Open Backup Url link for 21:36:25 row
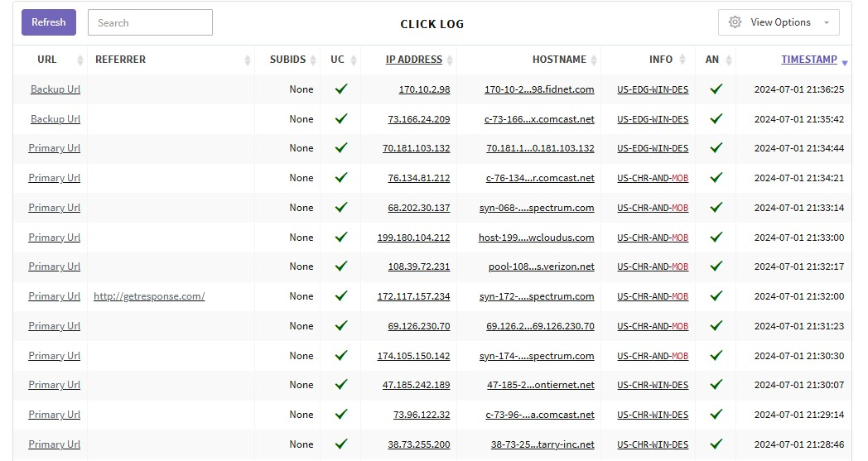 pyautogui.click(x=55, y=89)
